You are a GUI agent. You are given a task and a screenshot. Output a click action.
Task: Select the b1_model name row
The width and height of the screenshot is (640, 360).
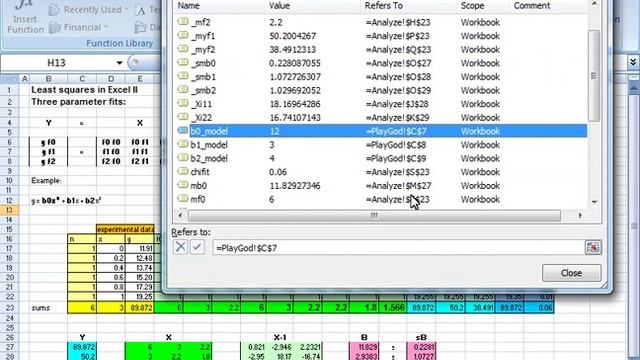point(381,145)
